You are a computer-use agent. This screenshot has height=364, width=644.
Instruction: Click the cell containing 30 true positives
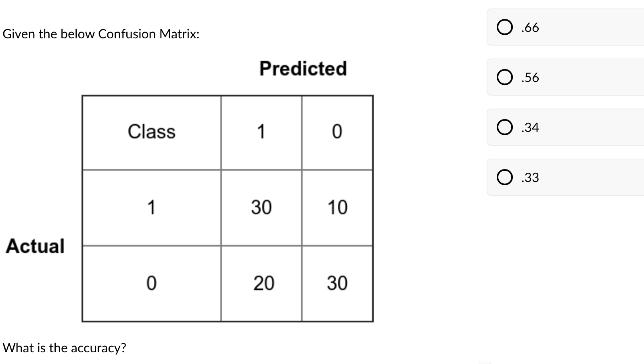pos(261,207)
